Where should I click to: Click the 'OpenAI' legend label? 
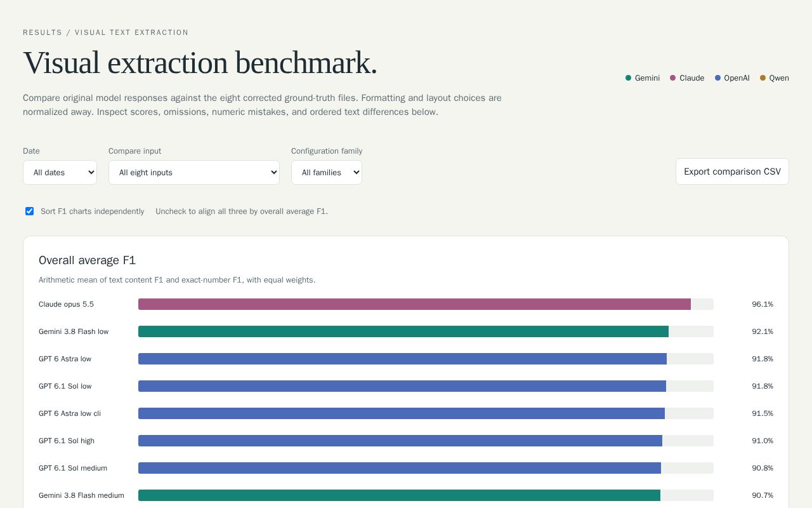[737, 78]
